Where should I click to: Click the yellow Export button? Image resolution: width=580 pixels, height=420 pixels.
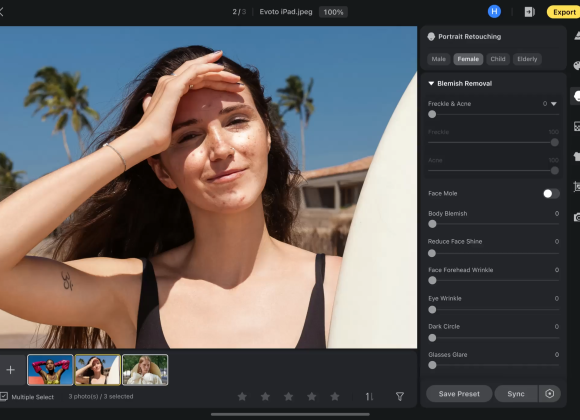click(564, 12)
